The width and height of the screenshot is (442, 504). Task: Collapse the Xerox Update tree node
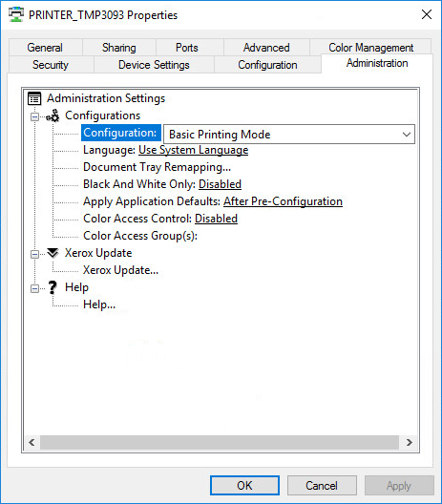point(34,254)
